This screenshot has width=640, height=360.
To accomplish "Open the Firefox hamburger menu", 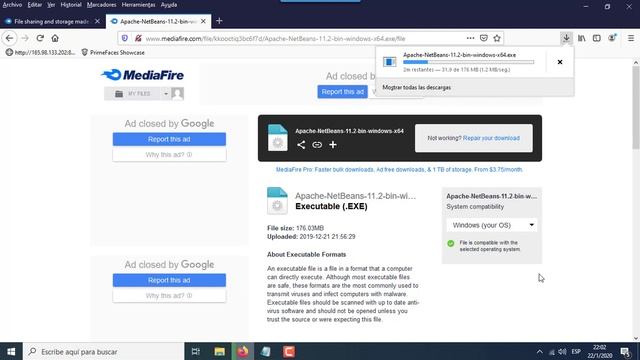I will [631, 38].
